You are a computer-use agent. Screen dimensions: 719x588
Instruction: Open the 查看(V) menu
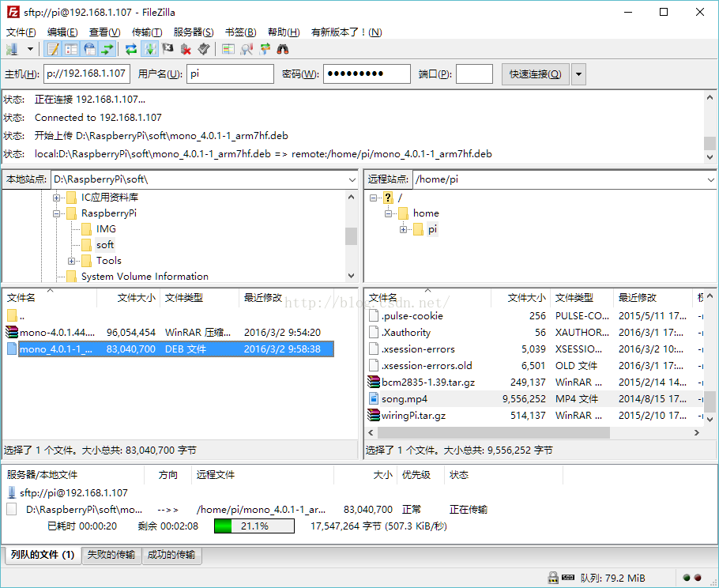click(104, 32)
